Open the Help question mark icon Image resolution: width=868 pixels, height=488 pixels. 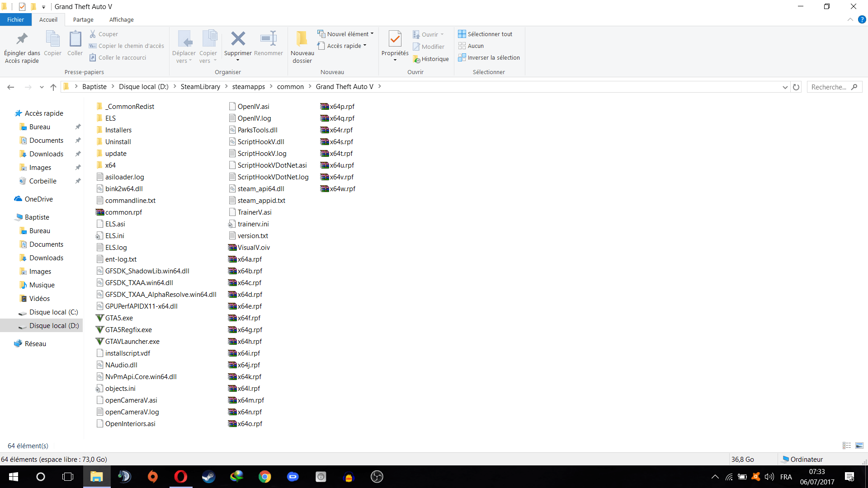862,19
